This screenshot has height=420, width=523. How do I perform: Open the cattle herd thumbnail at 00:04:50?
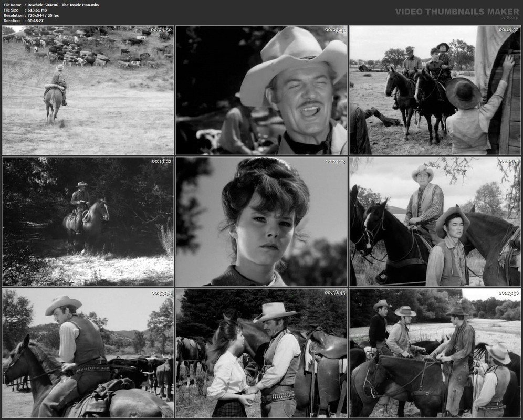(88, 90)
